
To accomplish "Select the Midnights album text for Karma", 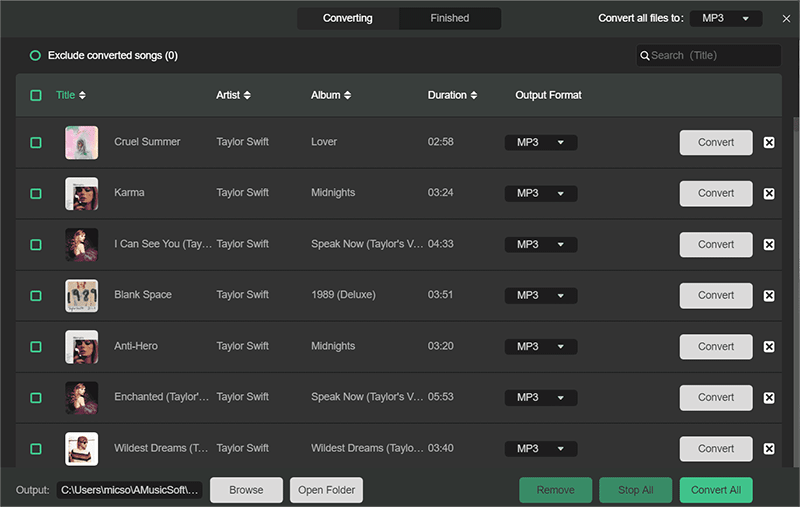I will [333, 193].
